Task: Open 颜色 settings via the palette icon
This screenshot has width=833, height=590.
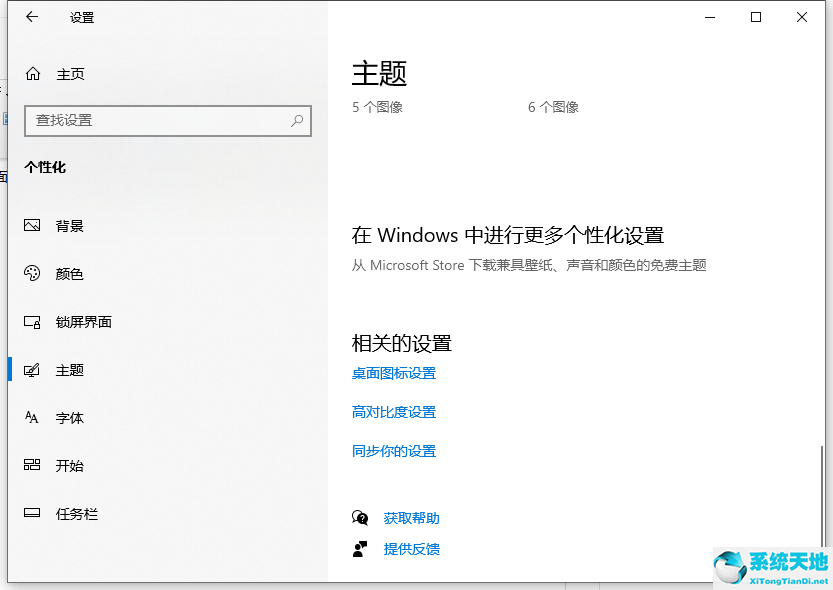Action: click(30, 273)
